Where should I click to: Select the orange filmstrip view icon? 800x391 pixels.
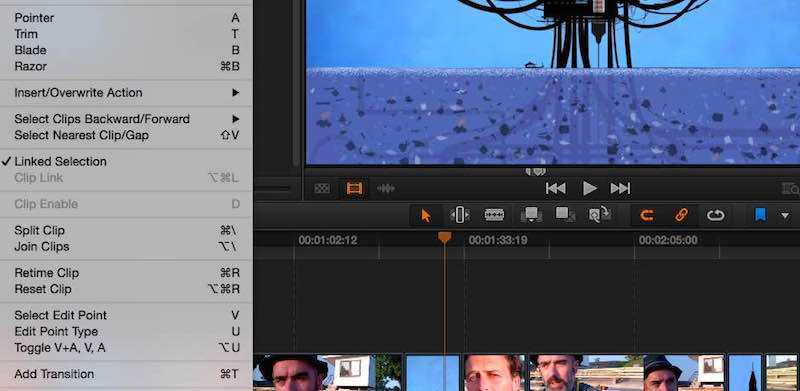click(354, 188)
